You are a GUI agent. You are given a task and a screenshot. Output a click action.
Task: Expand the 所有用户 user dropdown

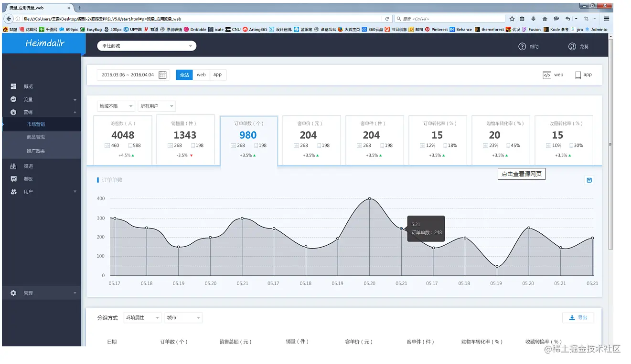157,106
